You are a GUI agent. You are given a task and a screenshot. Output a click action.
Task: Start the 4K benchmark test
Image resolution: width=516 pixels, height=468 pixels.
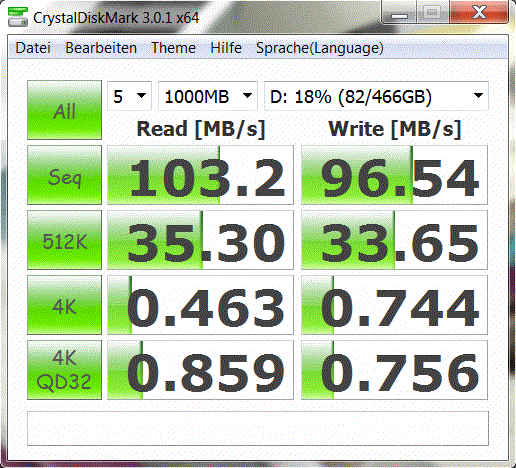click(x=64, y=305)
